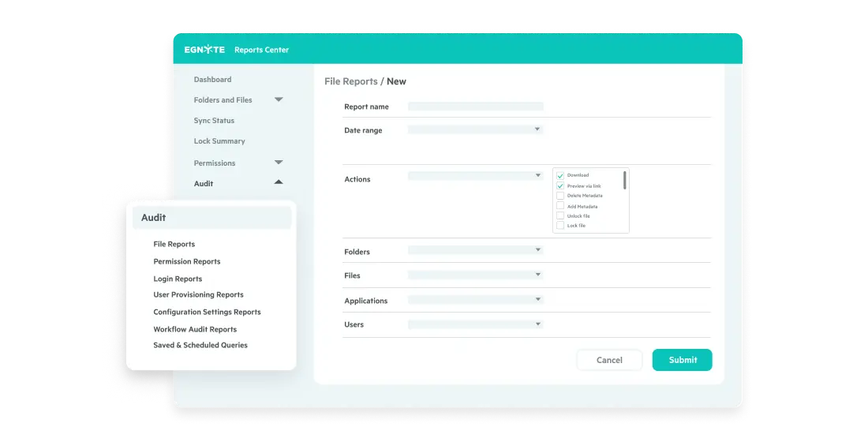Select Audit in the sidebar
Image resolution: width=868 pixels, height=442 pixels.
tap(203, 183)
